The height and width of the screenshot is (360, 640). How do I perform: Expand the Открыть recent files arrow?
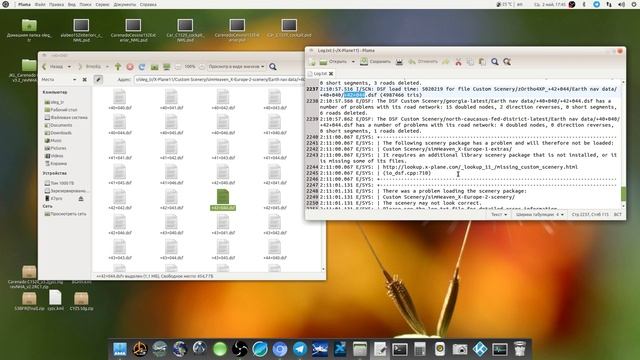353,62
